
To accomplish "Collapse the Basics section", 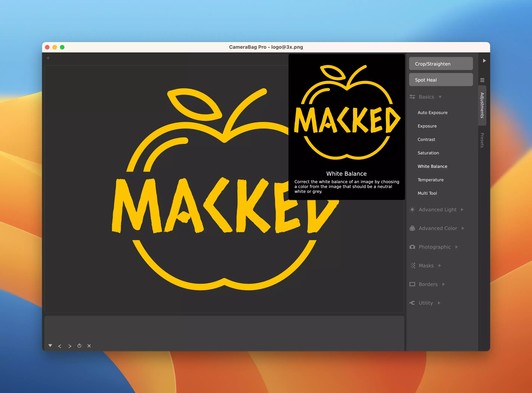I will (x=426, y=97).
